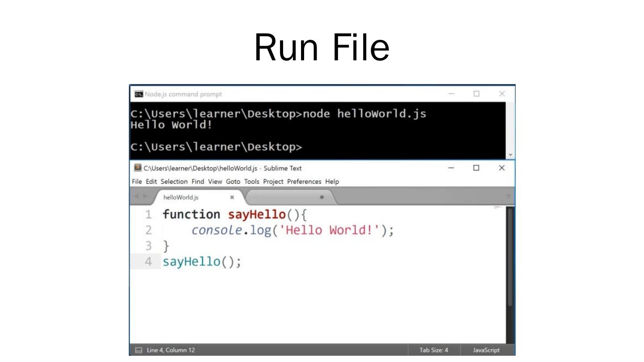Viewport: 644px width, 362px height.
Task: Open the tab list dropdown arrow in Sublime
Action: 508,197
